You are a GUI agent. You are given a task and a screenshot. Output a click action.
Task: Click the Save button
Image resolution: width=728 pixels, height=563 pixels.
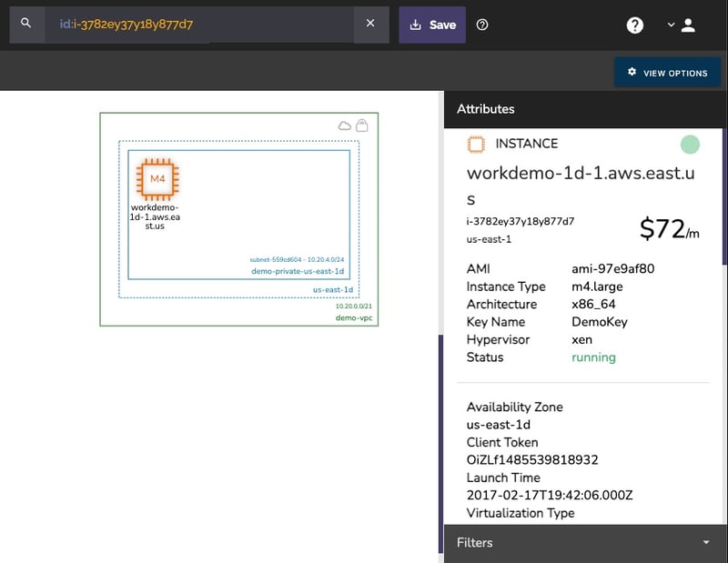click(432, 25)
